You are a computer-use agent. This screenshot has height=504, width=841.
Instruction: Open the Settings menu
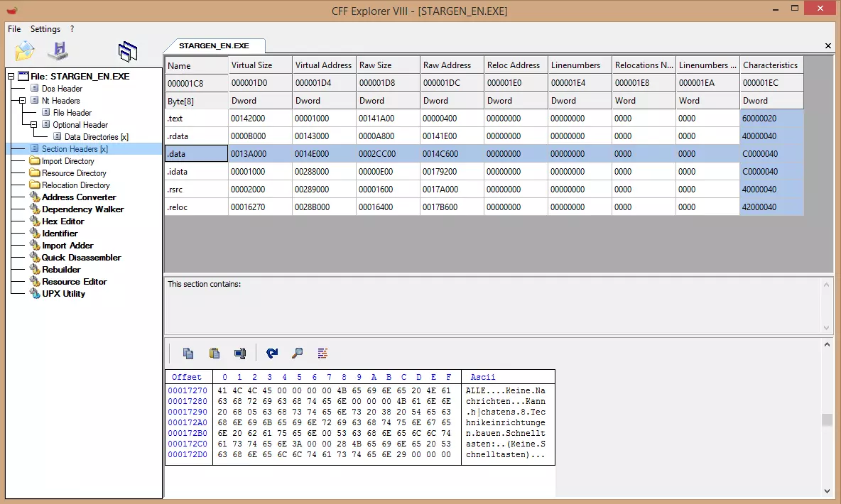coord(45,29)
